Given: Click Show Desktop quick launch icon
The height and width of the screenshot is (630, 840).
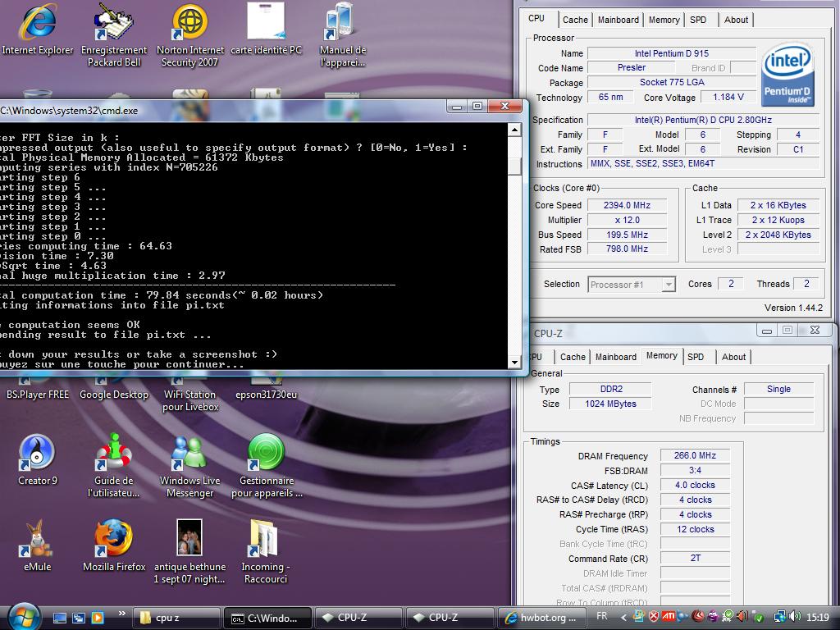Looking at the screenshot, I should pos(59,619).
